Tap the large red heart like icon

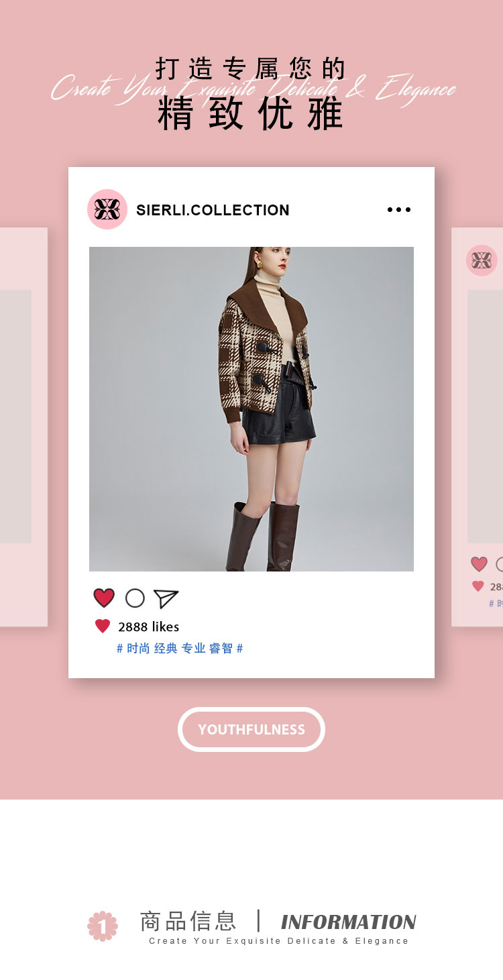(104, 598)
